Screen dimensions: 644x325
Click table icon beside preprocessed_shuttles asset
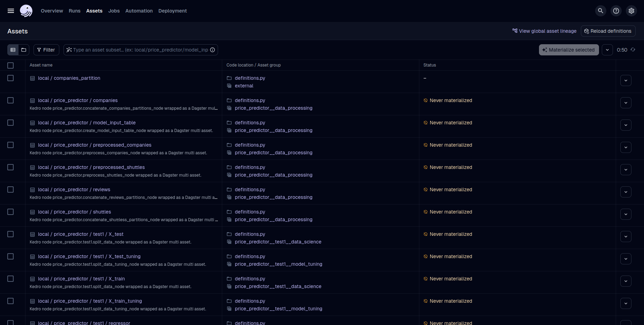click(32, 168)
